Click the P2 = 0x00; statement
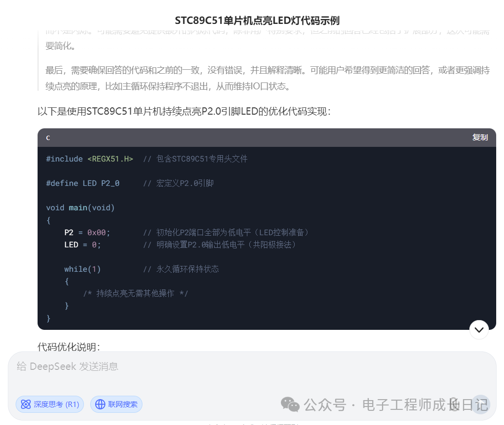Screen dimensions: 504x425 click(x=87, y=232)
